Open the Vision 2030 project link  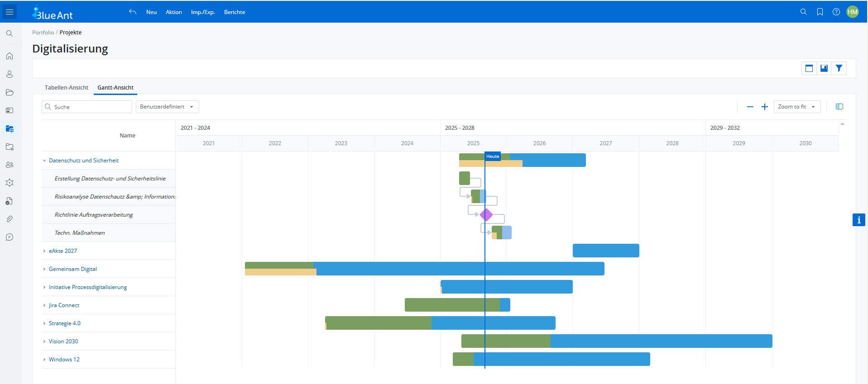[63, 341]
